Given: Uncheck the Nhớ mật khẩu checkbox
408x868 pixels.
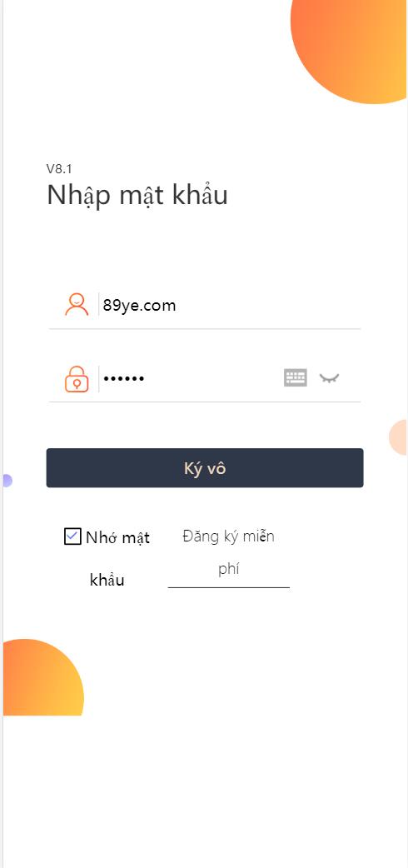Looking at the screenshot, I should tap(73, 536).
